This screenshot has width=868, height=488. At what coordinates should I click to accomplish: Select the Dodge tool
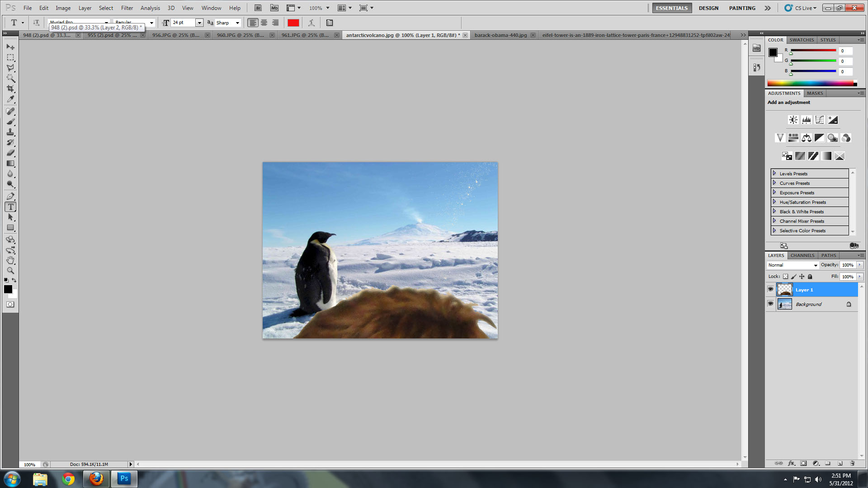coord(10,184)
